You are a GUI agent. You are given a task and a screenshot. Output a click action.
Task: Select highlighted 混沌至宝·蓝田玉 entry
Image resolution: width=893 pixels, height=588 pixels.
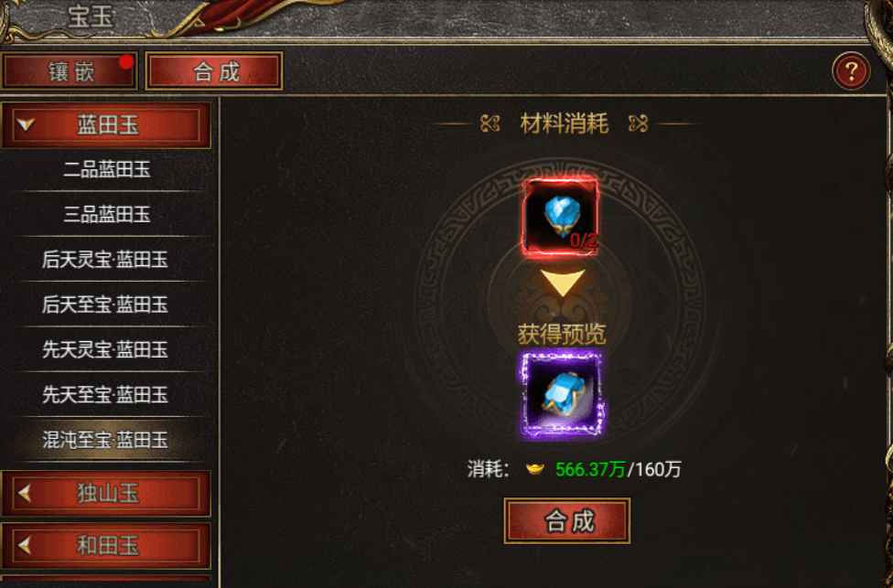coord(105,439)
